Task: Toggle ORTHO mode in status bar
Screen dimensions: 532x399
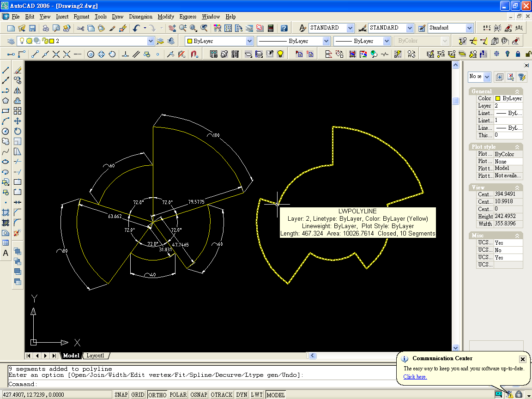Action: click(x=157, y=394)
